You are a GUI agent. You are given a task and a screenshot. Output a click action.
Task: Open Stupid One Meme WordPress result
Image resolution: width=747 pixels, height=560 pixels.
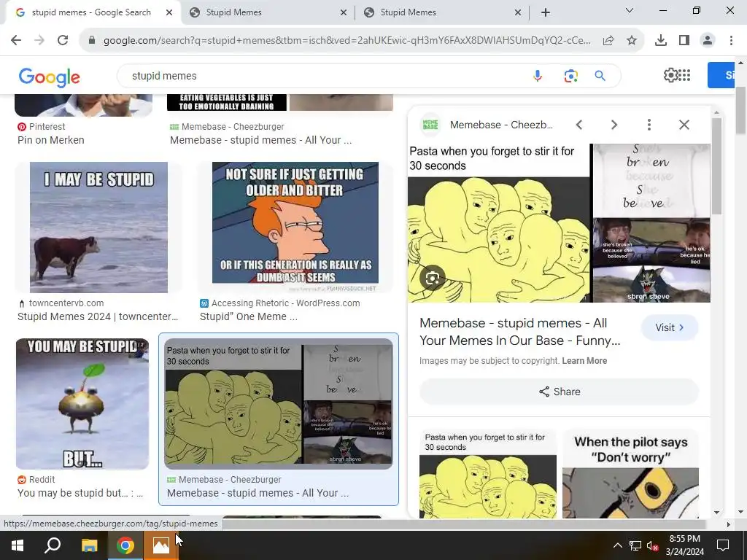click(x=248, y=316)
